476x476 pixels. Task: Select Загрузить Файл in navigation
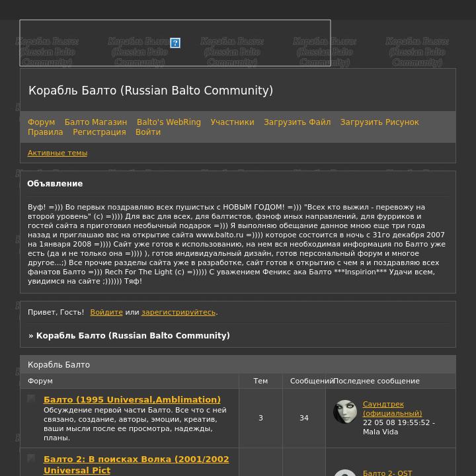(297, 122)
